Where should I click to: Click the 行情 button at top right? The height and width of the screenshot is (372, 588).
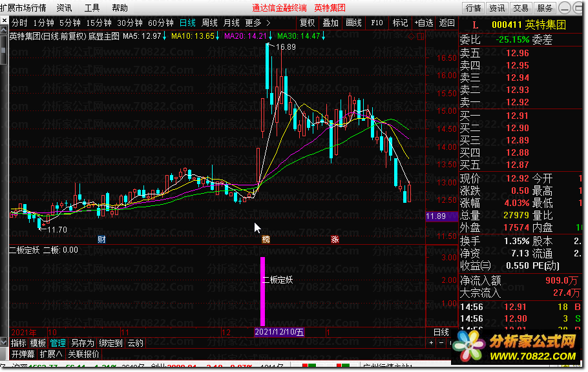(x=473, y=8)
